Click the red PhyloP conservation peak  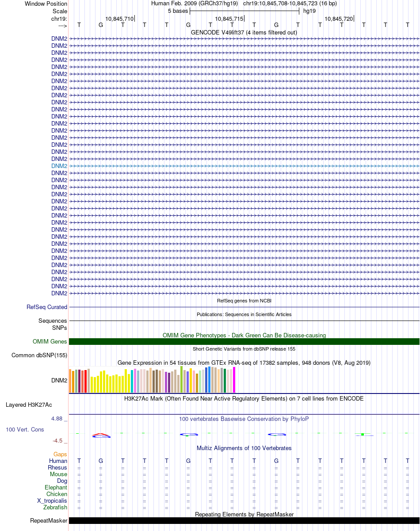101,435
